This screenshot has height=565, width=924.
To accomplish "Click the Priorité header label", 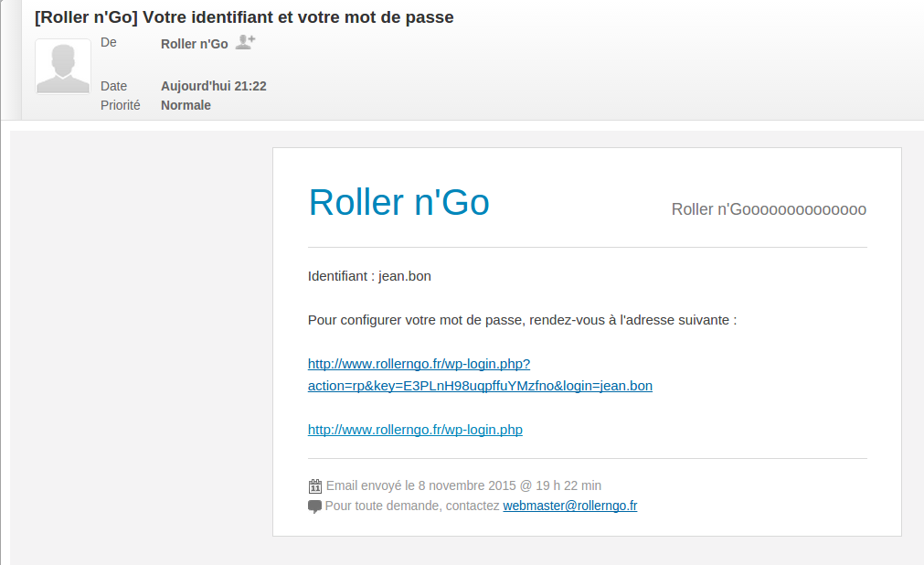I will pyautogui.click(x=121, y=105).
